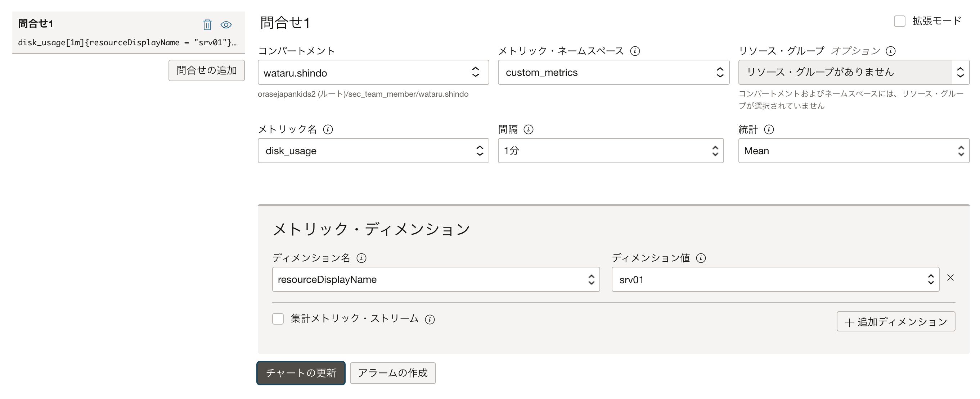Viewport: 980px width, 399px height.
Task: Click info icon next to リソース・グループ オプション
Action: click(891, 51)
